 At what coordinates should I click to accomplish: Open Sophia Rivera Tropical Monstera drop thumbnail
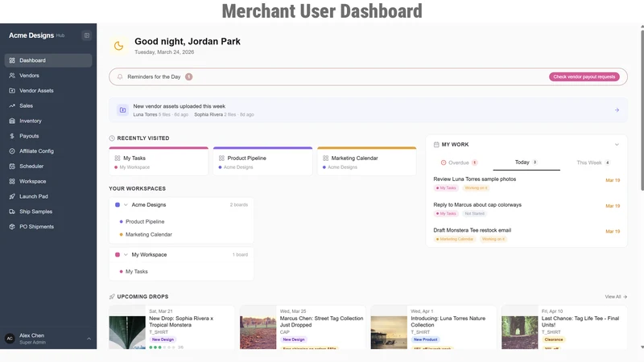coord(127,332)
